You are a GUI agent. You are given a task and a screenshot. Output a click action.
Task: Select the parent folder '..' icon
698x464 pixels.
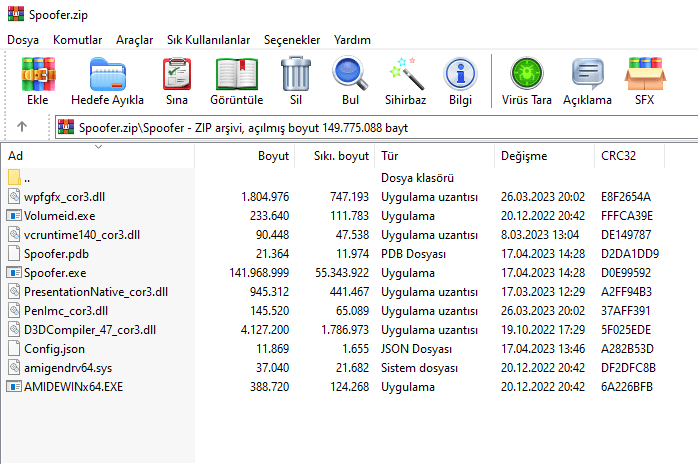pos(14,177)
